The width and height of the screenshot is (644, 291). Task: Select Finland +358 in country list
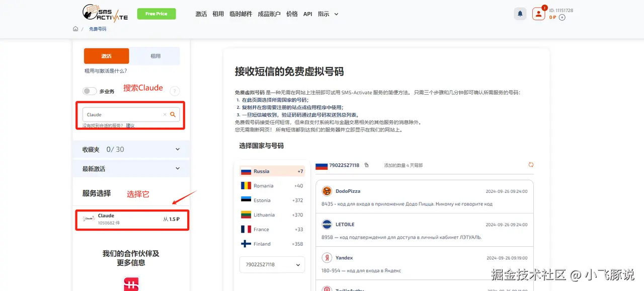272,244
